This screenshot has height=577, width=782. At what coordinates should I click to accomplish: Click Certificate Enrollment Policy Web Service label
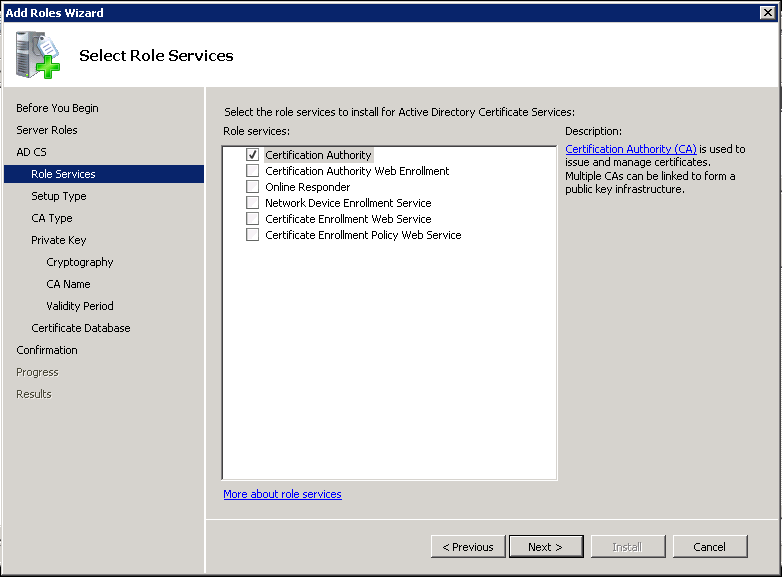click(x=363, y=235)
